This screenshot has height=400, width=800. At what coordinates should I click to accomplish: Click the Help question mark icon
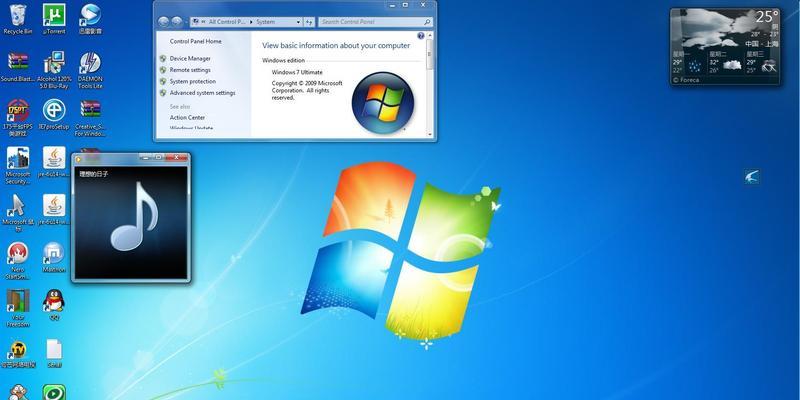click(x=421, y=36)
